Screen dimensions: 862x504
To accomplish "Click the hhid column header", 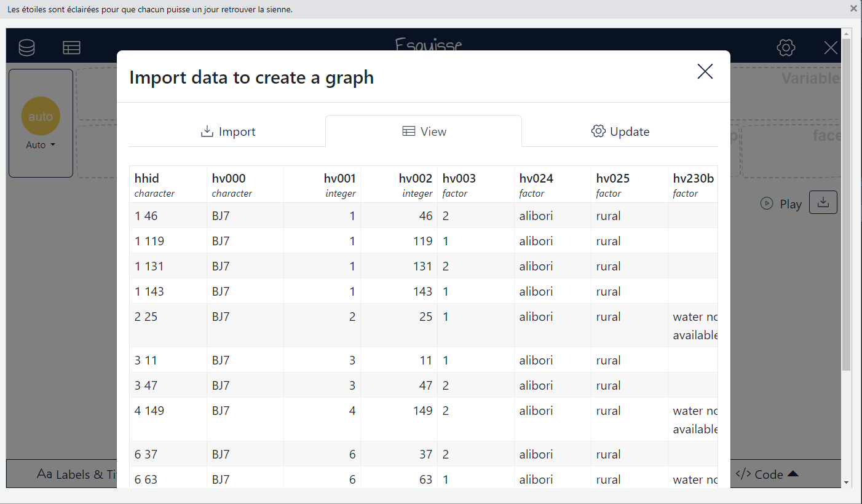I will coord(168,184).
